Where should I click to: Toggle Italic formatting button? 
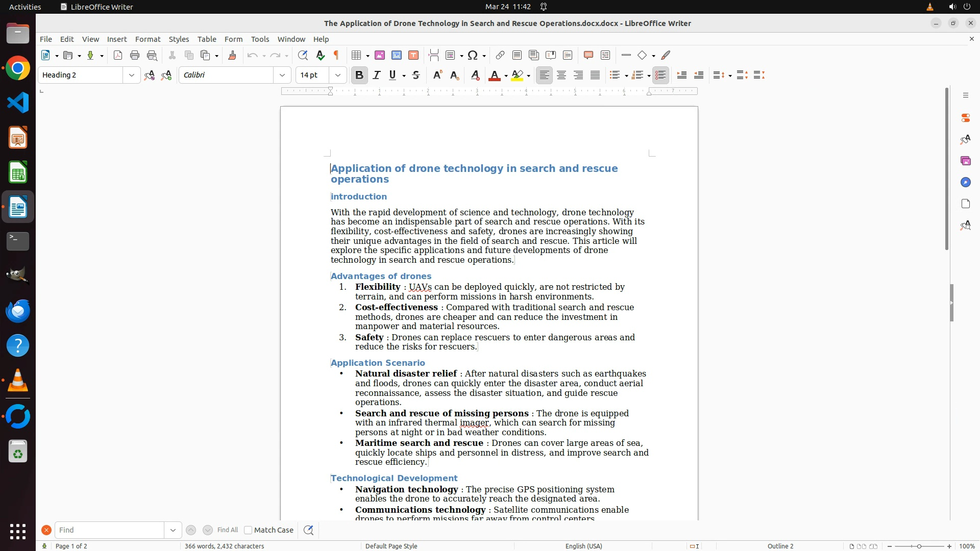(x=377, y=75)
